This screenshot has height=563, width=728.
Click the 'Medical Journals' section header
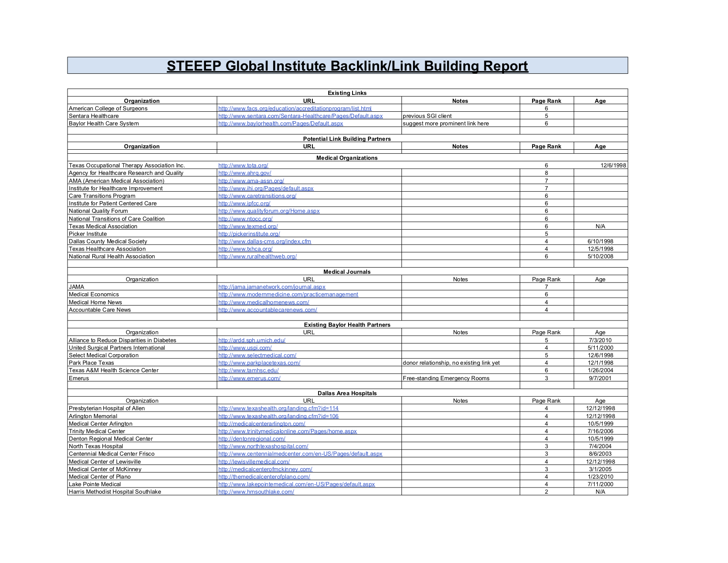[x=347, y=272]
